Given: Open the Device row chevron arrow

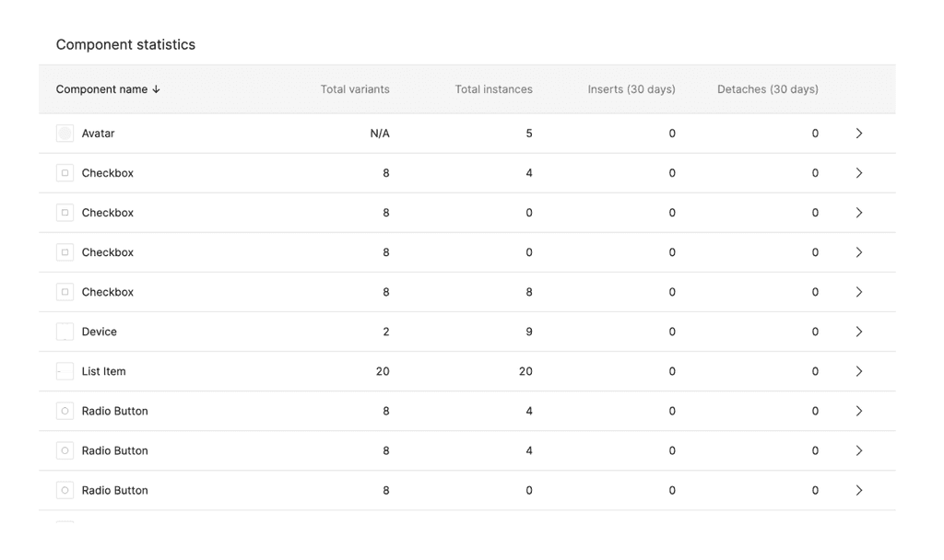Looking at the screenshot, I should click(858, 332).
